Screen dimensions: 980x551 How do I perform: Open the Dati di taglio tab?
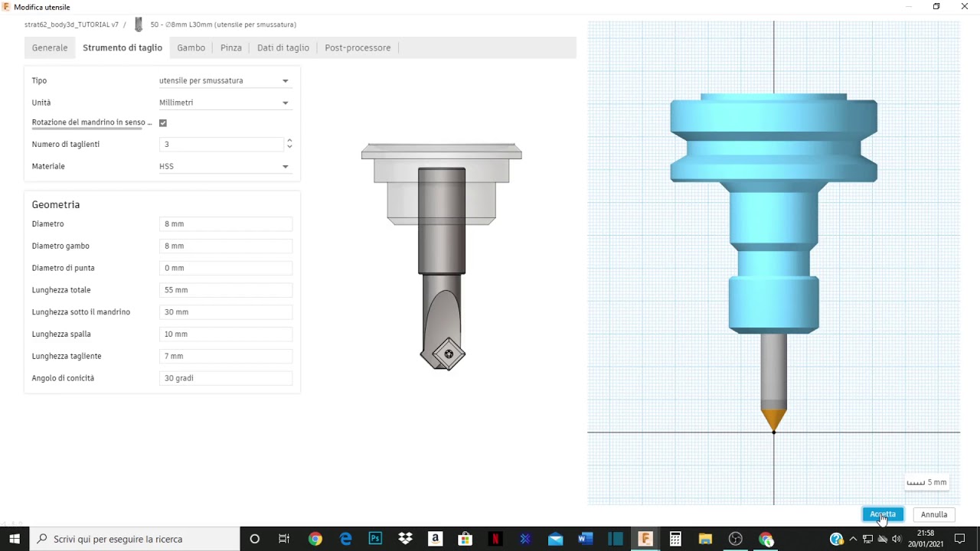pyautogui.click(x=283, y=47)
